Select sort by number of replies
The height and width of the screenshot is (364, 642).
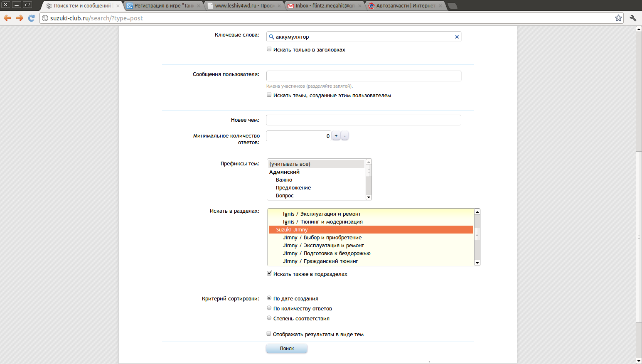coord(269,308)
